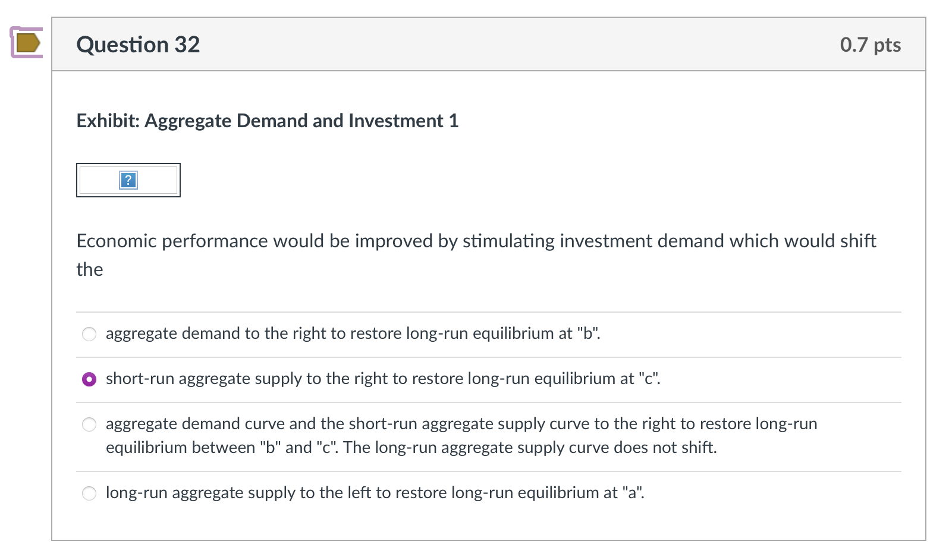Choose the radio for equilibrium between "b" and "c"

click(89, 424)
